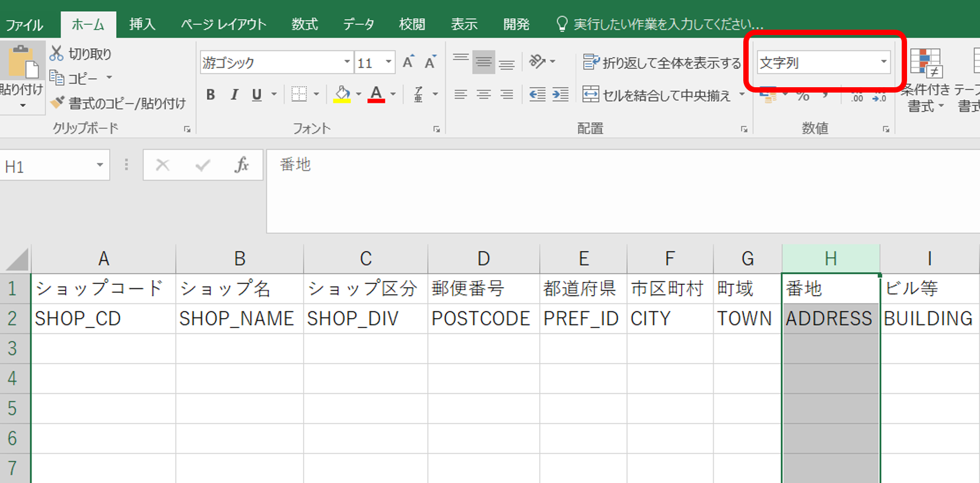Click the コピー copy button
This screenshot has width=980, height=483.
(x=74, y=78)
